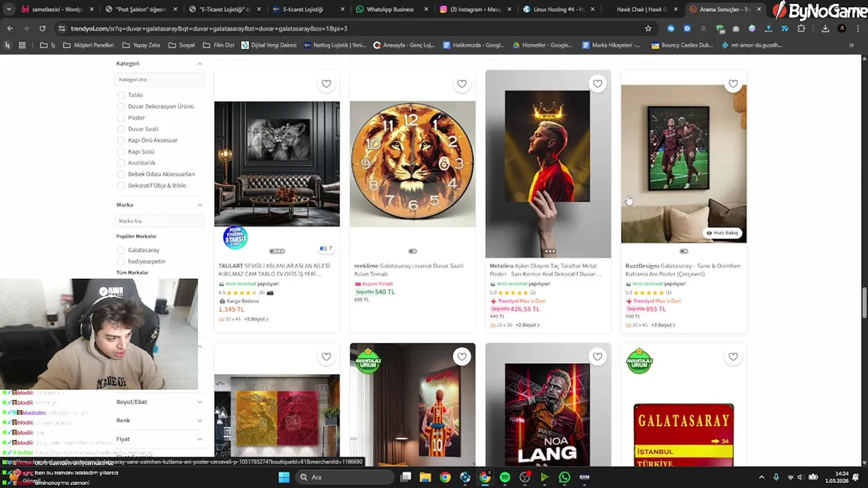
Task: Favorite the renklime lion wall clock
Action: [x=462, y=84]
